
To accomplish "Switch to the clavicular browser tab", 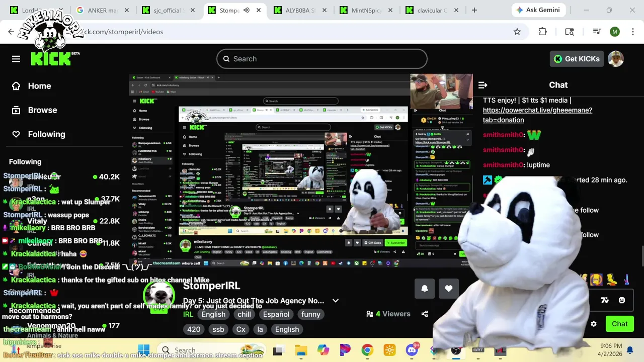I will click(433, 10).
